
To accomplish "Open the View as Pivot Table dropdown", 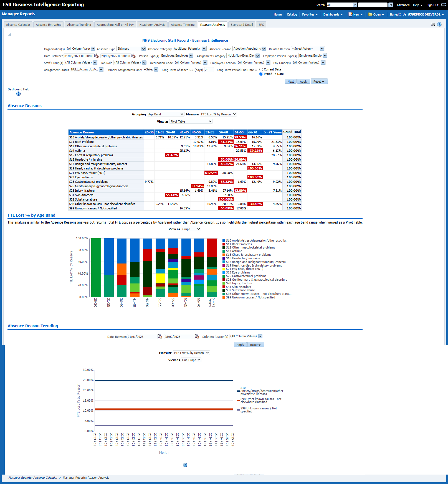I will pos(191,121).
